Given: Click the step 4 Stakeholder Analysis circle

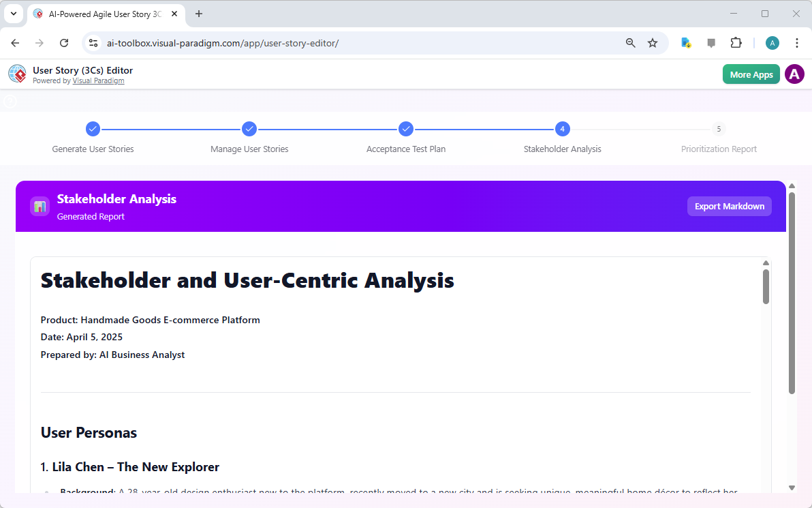Looking at the screenshot, I should coord(562,129).
